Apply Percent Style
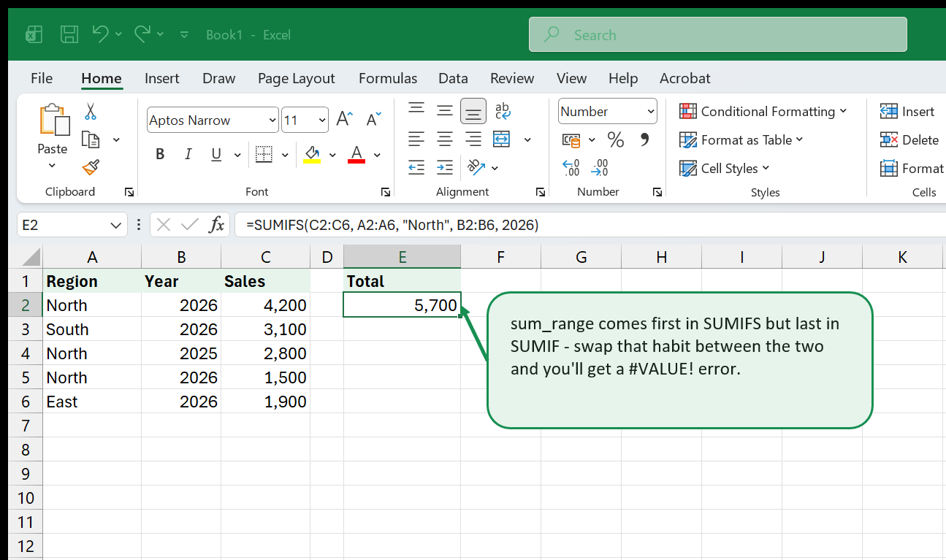The width and height of the screenshot is (946, 560). click(616, 139)
